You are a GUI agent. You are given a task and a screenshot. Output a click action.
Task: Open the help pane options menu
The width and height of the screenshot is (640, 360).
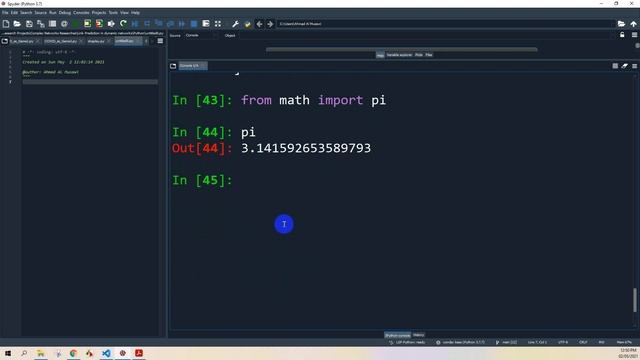tap(634, 35)
